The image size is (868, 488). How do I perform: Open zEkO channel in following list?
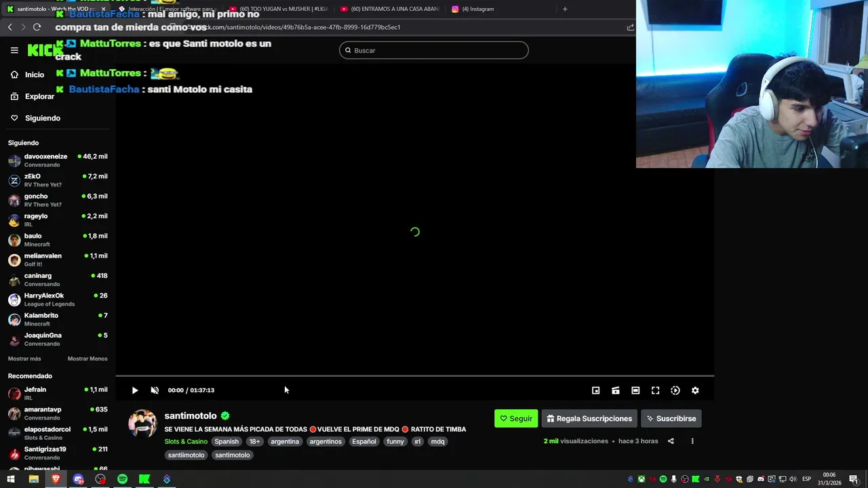[58, 180]
